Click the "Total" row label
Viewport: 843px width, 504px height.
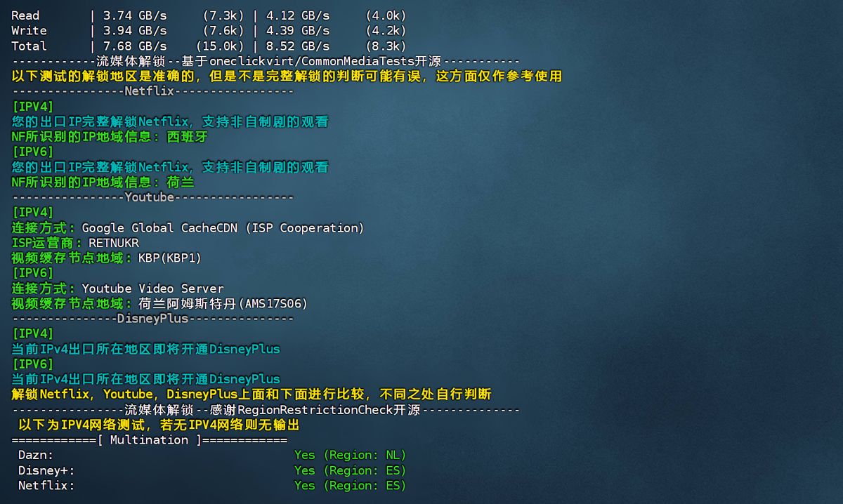tap(29, 46)
